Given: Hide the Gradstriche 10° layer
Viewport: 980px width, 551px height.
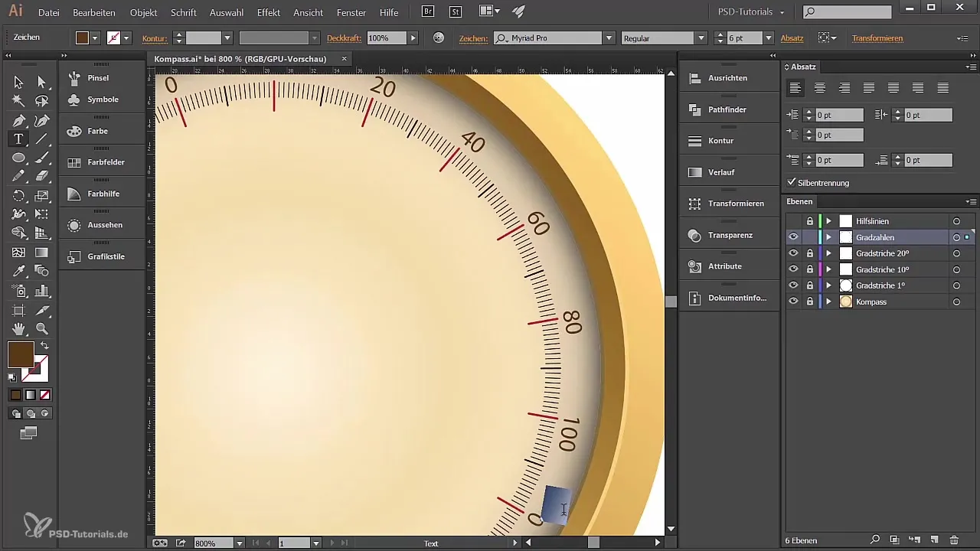Looking at the screenshot, I should [x=793, y=269].
